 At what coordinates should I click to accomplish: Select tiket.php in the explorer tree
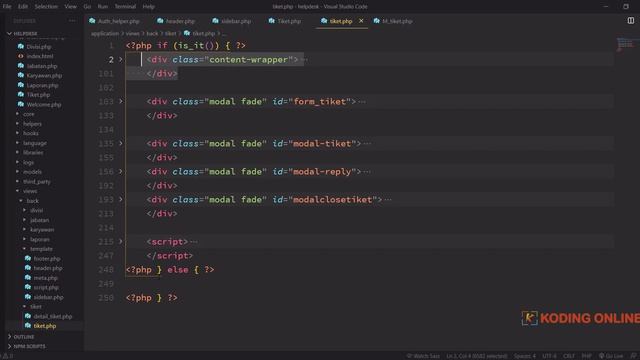pos(45,326)
